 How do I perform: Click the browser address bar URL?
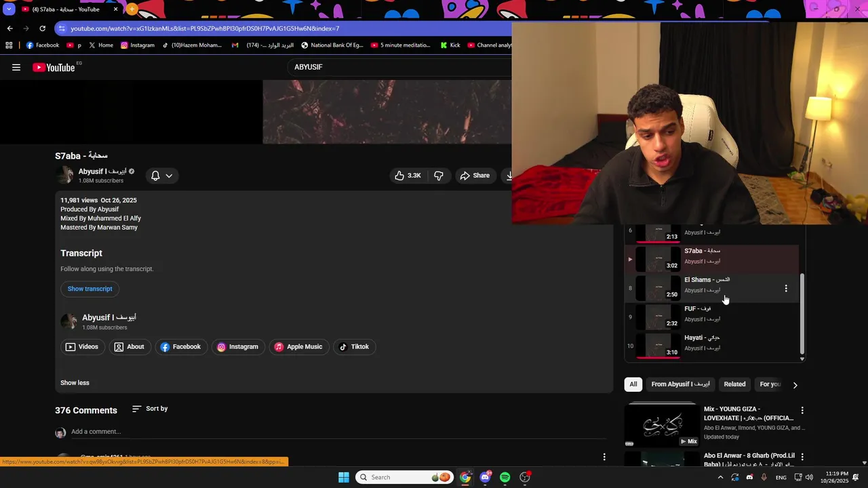click(205, 28)
